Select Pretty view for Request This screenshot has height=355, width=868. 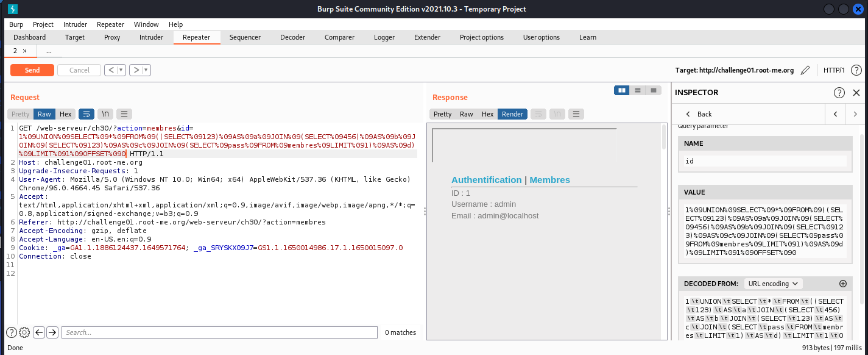(x=20, y=114)
